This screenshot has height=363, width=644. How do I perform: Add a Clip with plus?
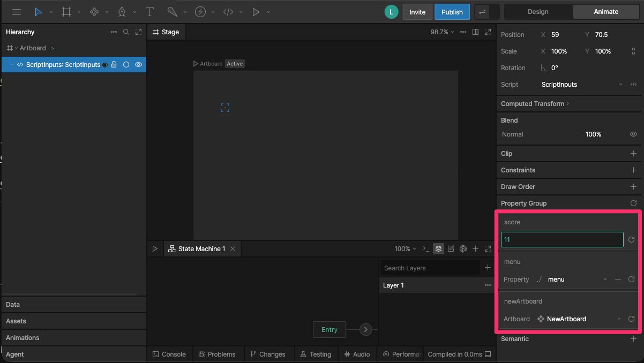pos(634,154)
